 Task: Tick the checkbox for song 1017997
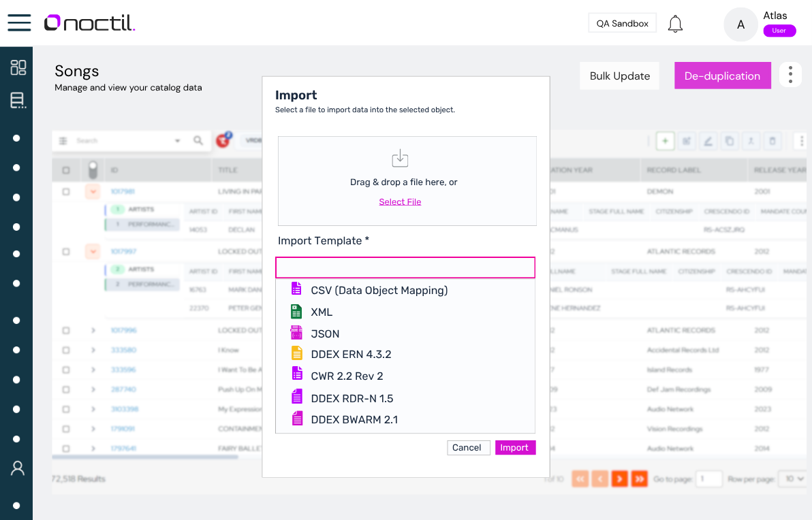[66, 251]
